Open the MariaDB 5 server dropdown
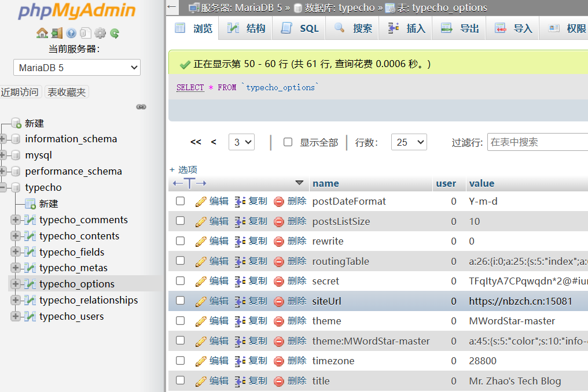 [x=77, y=68]
